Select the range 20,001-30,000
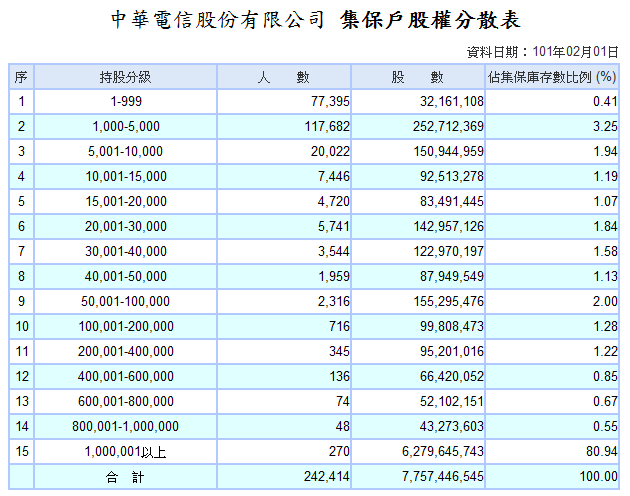Screen dimensions: 630x496 (126, 226)
